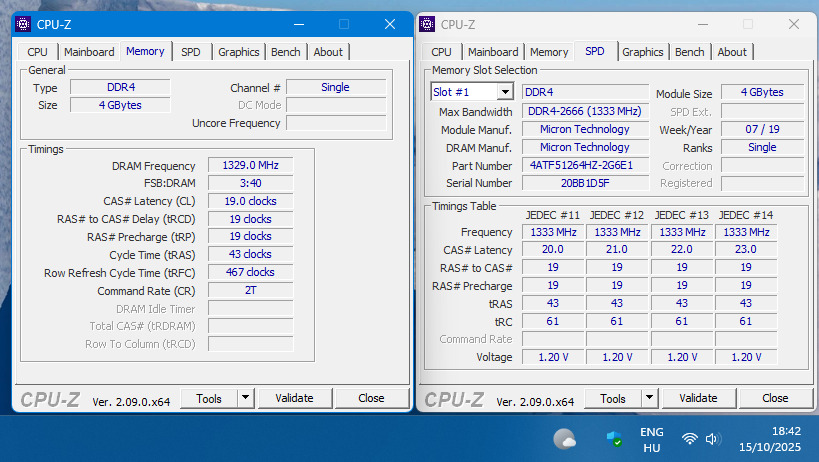819x462 pixels.
Task: Click JEDEC #11 tRC value 61
Action: pos(553,321)
